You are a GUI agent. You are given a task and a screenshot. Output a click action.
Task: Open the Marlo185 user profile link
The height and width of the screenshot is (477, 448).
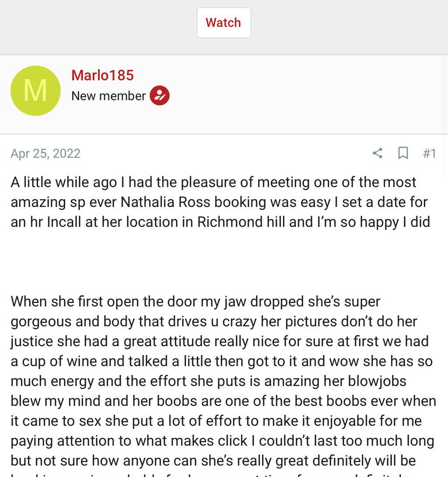[x=102, y=75]
